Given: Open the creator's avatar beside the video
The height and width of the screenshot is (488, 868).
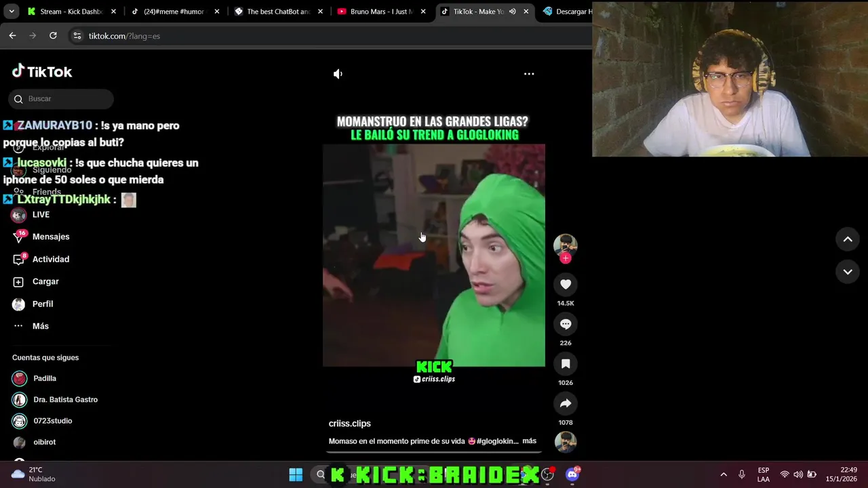Looking at the screenshot, I should (566, 245).
